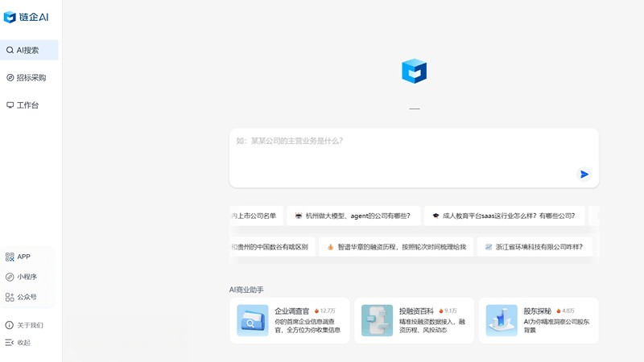Screen dimensions: 644x362
Task: Select the 上市公司名单 suggestion chip
Action: coord(254,216)
